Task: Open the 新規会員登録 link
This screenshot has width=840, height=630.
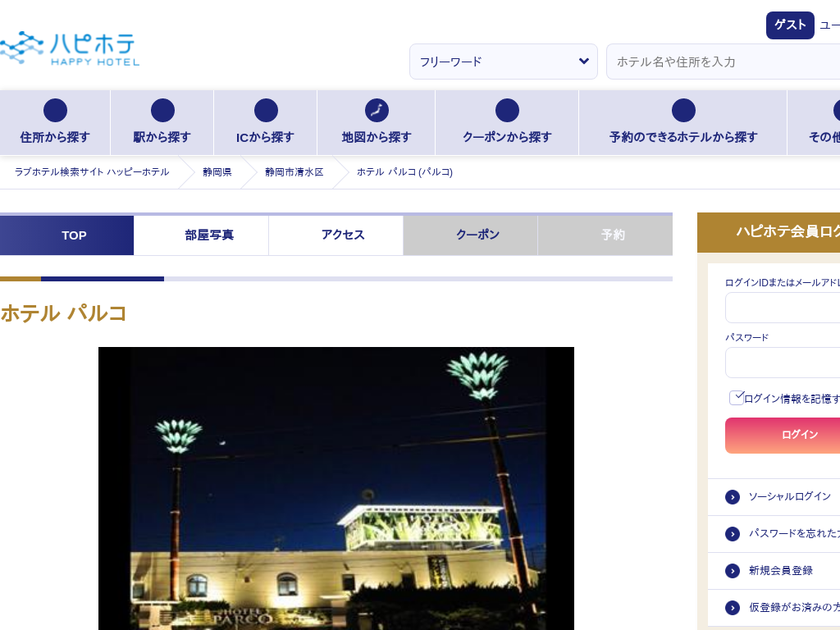Action: click(x=781, y=571)
